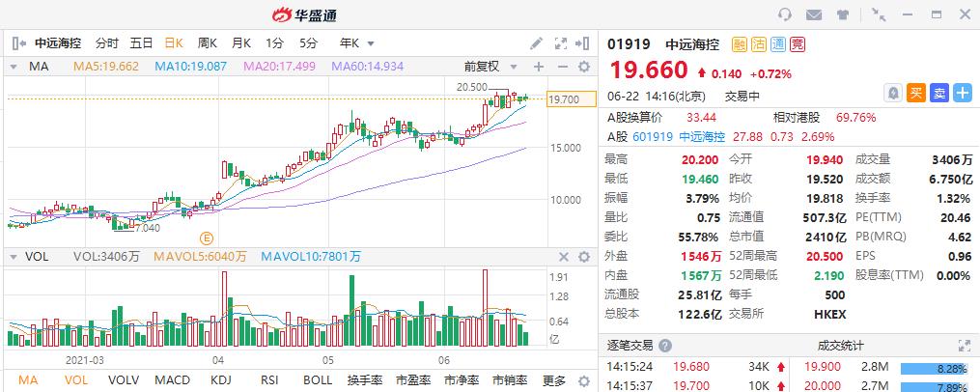Select the 1分 chart tab
This screenshot has width=980, height=392.
pyautogui.click(x=274, y=43)
